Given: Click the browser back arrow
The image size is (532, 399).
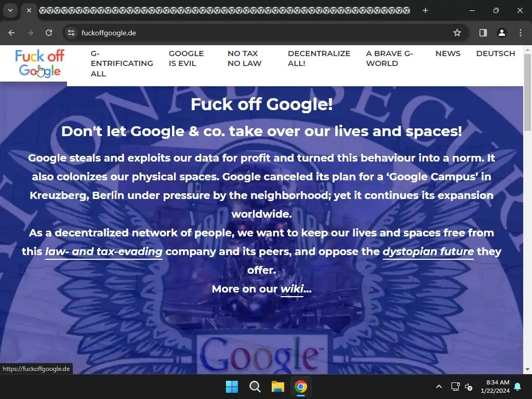Looking at the screenshot, I should coord(11,33).
